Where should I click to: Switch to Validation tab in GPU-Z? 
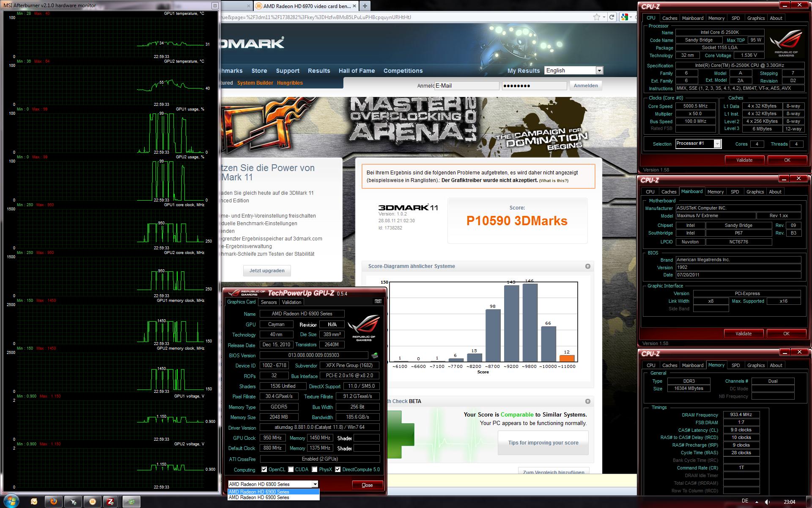[x=291, y=302]
